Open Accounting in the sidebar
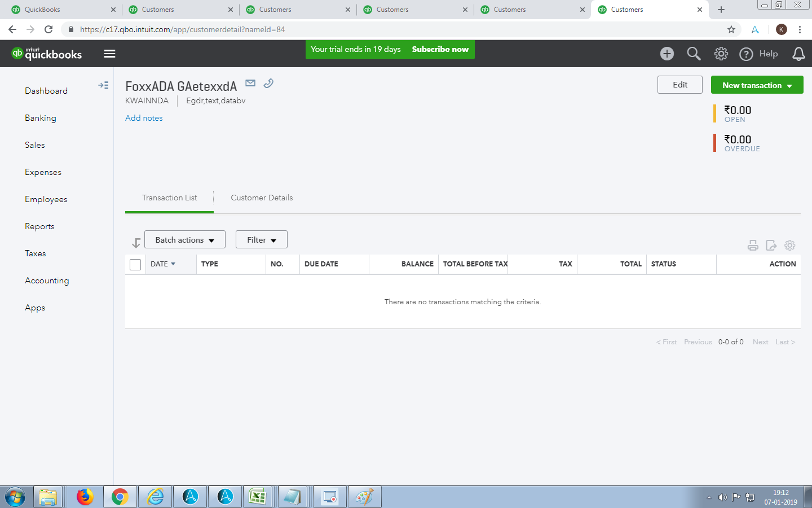Viewport: 812px width, 508px height. [x=47, y=281]
